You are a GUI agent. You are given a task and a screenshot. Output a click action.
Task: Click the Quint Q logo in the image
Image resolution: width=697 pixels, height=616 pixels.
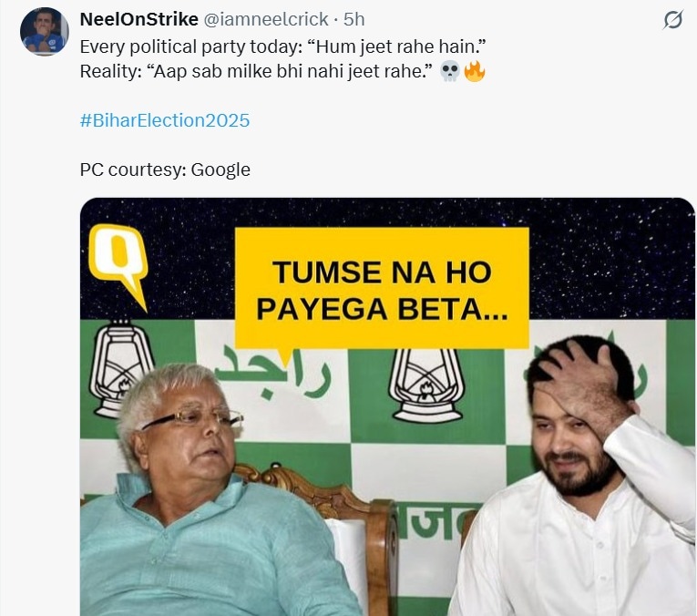pyautogui.click(x=118, y=262)
